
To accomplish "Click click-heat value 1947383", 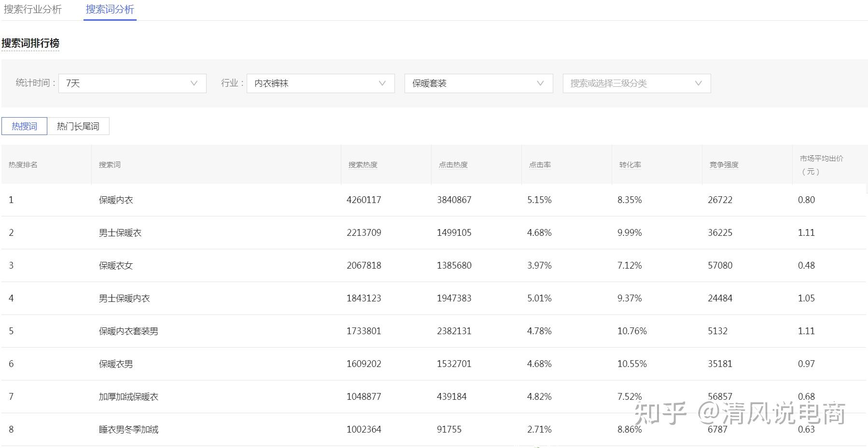I will point(454,299).
